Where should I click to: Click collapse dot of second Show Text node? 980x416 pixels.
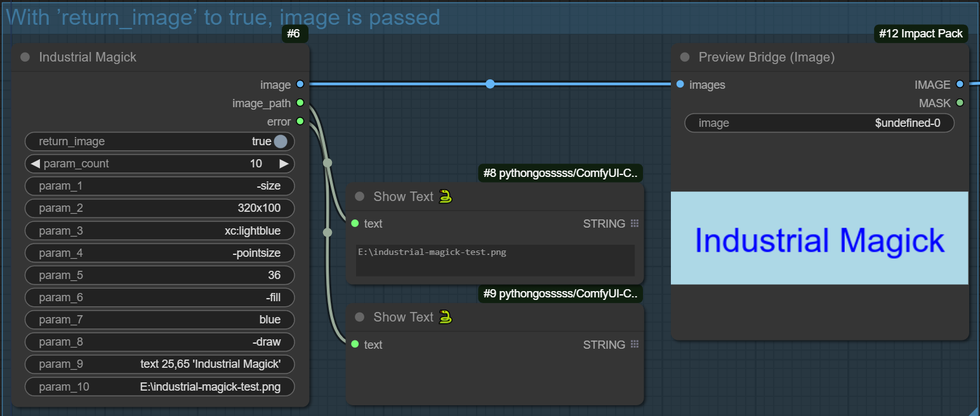click(x=360, y=317)
